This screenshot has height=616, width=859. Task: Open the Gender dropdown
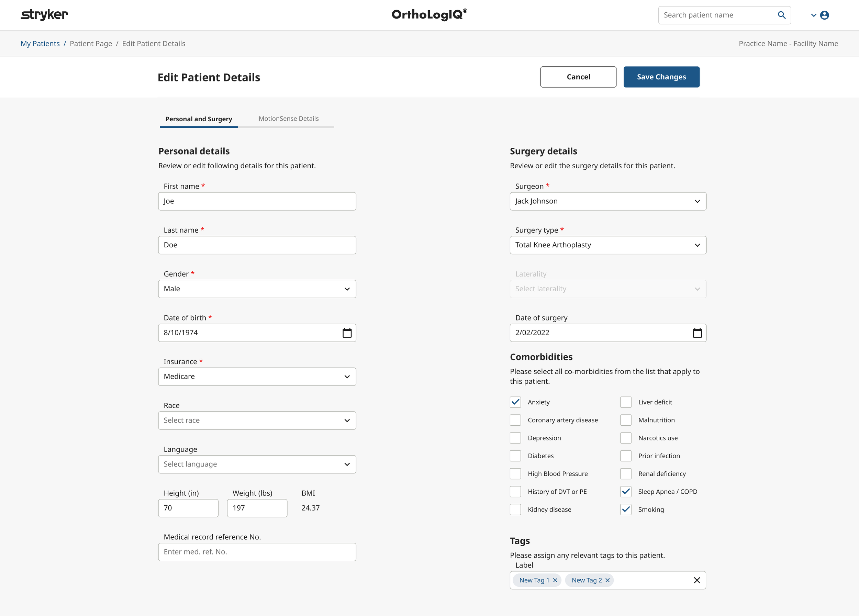347,289
